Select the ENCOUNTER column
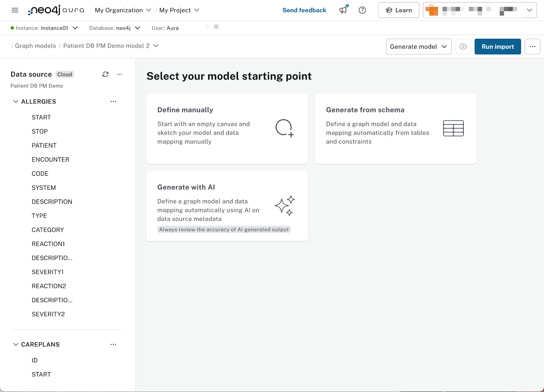The image size is (544, 392). 51,159
